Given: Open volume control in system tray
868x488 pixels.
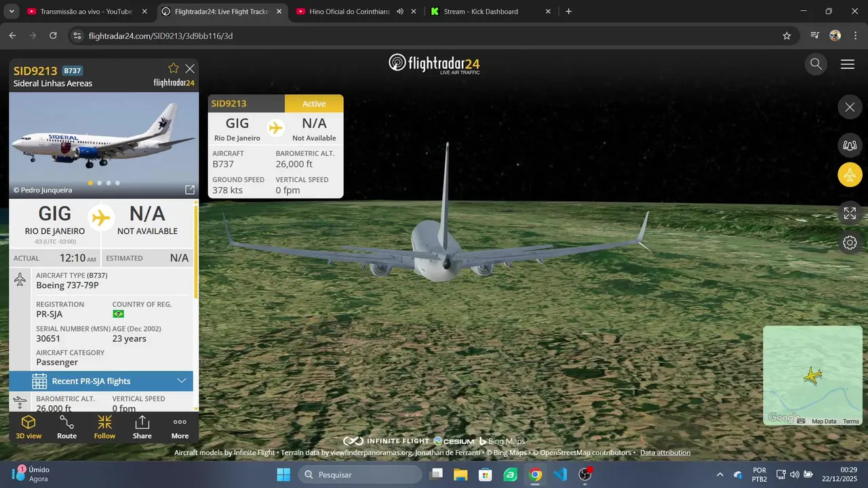Looking at the screenshot, I should point(795,474).
